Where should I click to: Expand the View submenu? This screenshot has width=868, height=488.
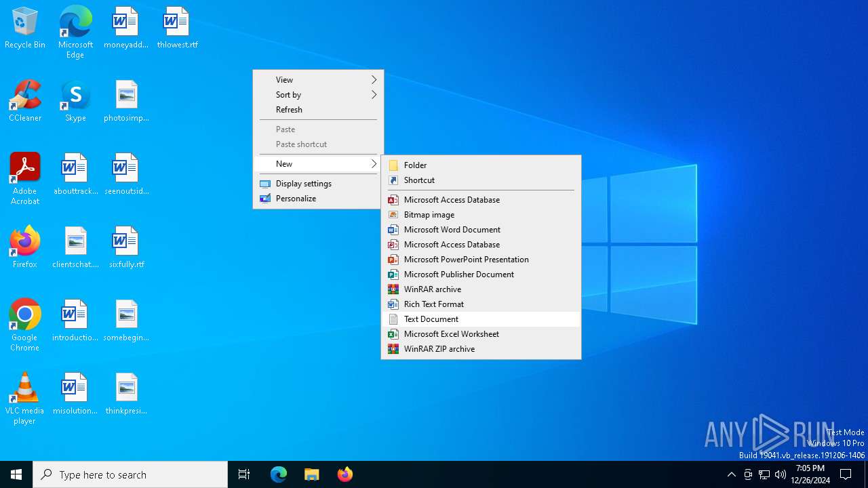(x=318, y=80)
